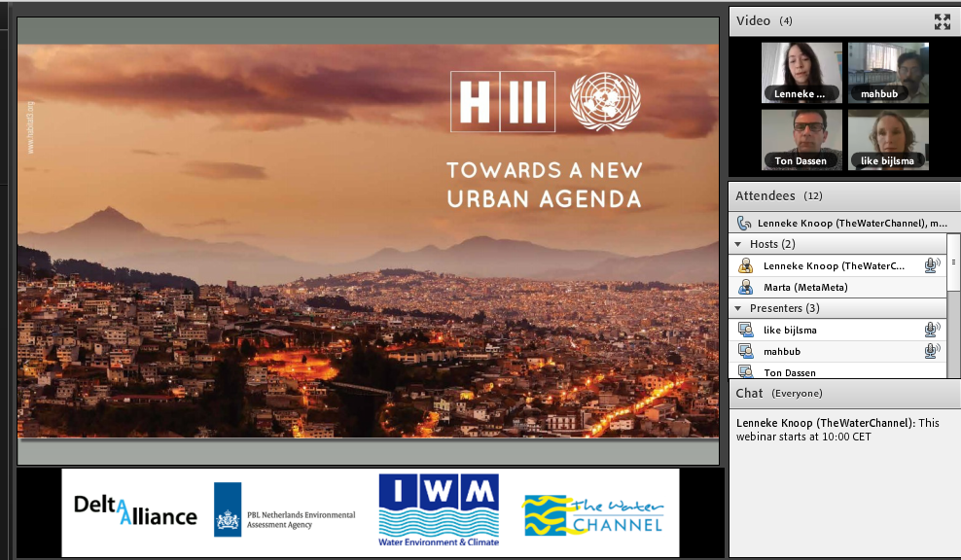The width and height of the screenshot is (961, 560).
Task: Collapse the Presenters (3) group
Action: pos(738,308)
